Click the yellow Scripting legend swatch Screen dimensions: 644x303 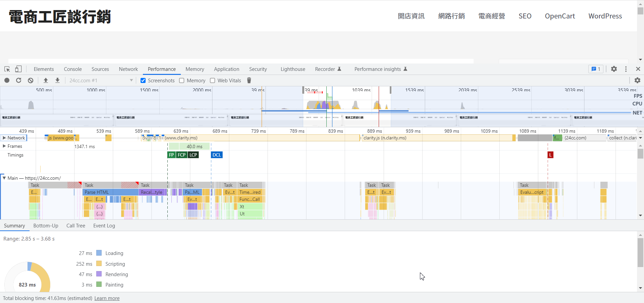(x=99, y=264)
